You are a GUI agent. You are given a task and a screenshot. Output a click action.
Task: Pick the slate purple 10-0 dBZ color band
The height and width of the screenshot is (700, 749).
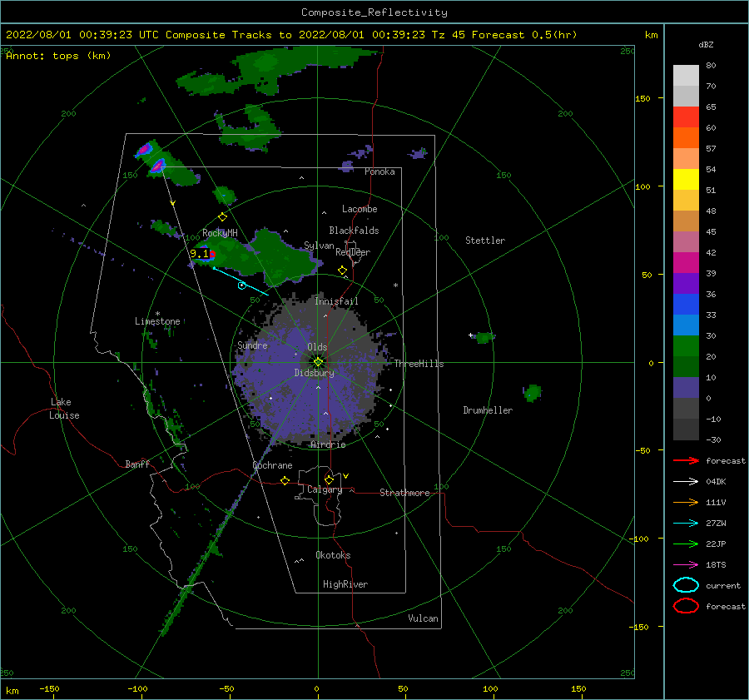(686, 388)
